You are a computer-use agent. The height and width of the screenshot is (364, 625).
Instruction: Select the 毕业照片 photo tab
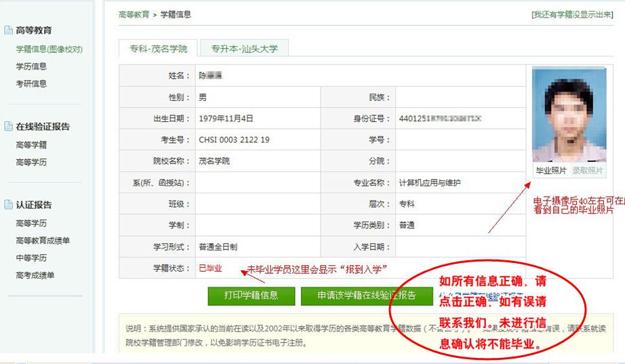coord(551,171)
